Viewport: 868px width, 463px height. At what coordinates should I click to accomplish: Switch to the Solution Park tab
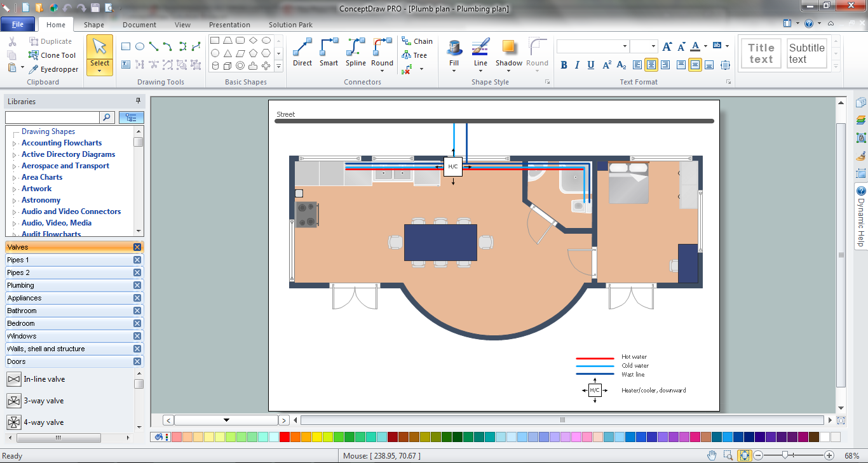(x=290, y=25)
